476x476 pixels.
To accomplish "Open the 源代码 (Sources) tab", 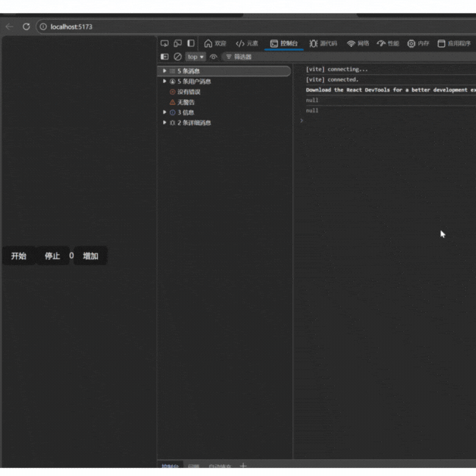I will pos(323,43).
